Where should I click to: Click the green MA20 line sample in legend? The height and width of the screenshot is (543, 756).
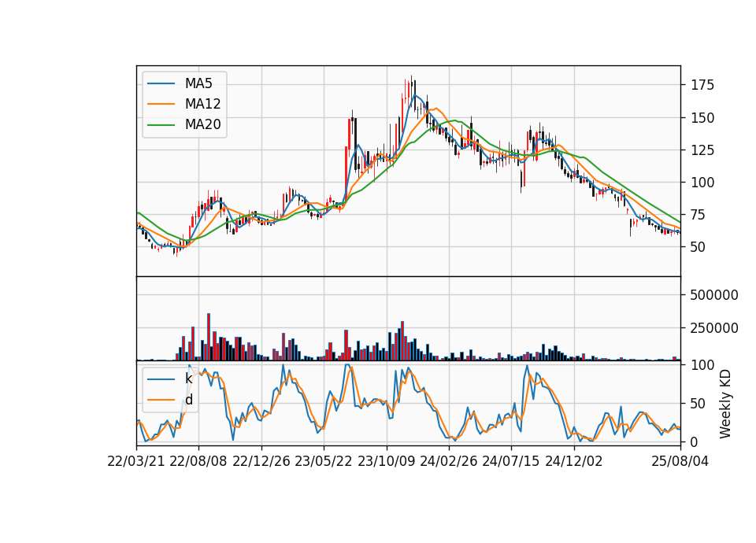click(161, 124)
